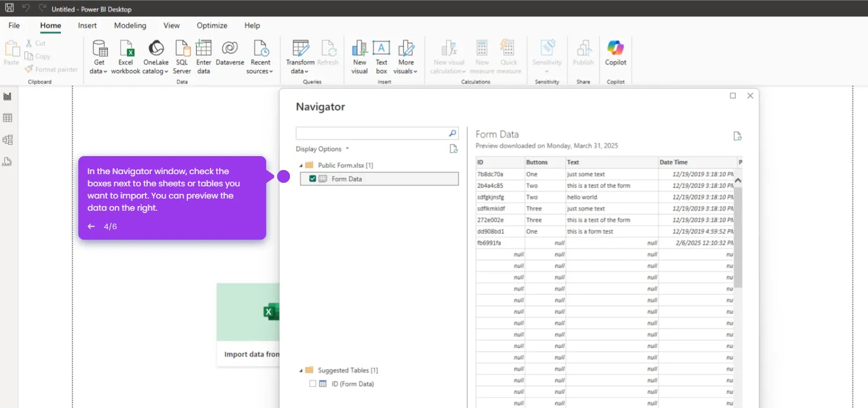Switch to the Optimize tab
Screen dimensions: 868x408
(x=212, y=26)
